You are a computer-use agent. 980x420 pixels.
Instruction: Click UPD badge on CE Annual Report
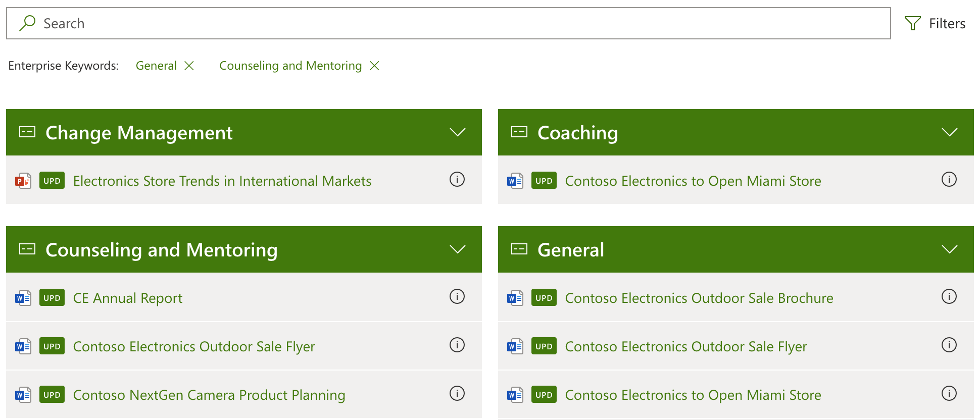click(52, 298)
